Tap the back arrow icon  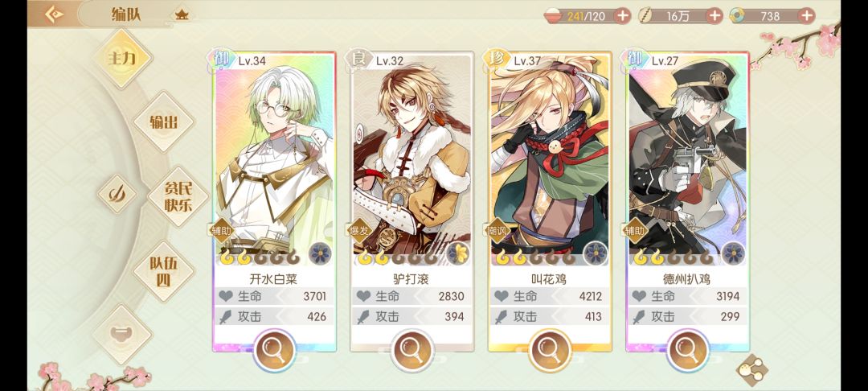point(54,14)
